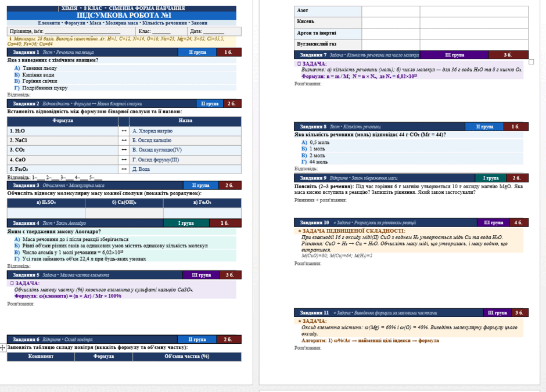Select answer В) Горіння свічки

click(x=35, y=81)
